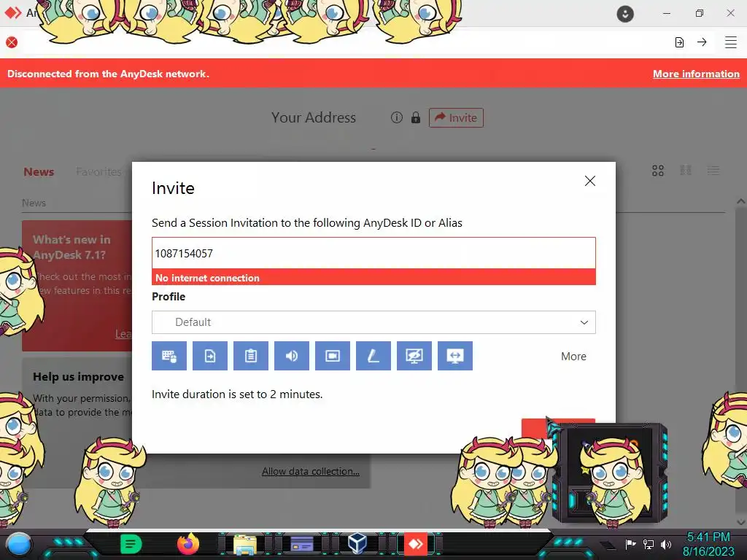This screenshot has width=747, height=560.
Task: Open File Explorer from the taskbar
Action: coord(245,544)
